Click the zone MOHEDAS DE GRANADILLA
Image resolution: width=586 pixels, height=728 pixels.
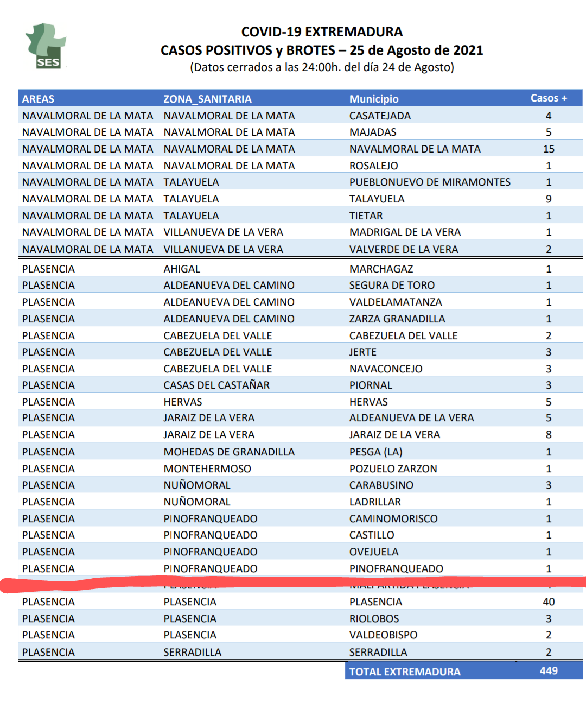[x=229, y=452]
